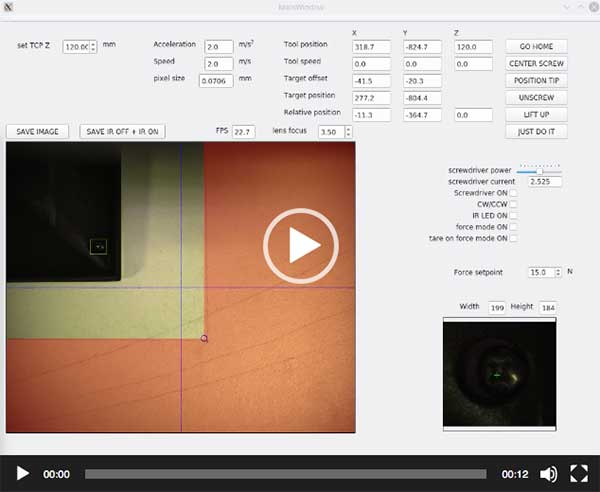This screenshot has width=600, height=492.
Task: Click the large play overlay on video
Action: coord(300,246)
